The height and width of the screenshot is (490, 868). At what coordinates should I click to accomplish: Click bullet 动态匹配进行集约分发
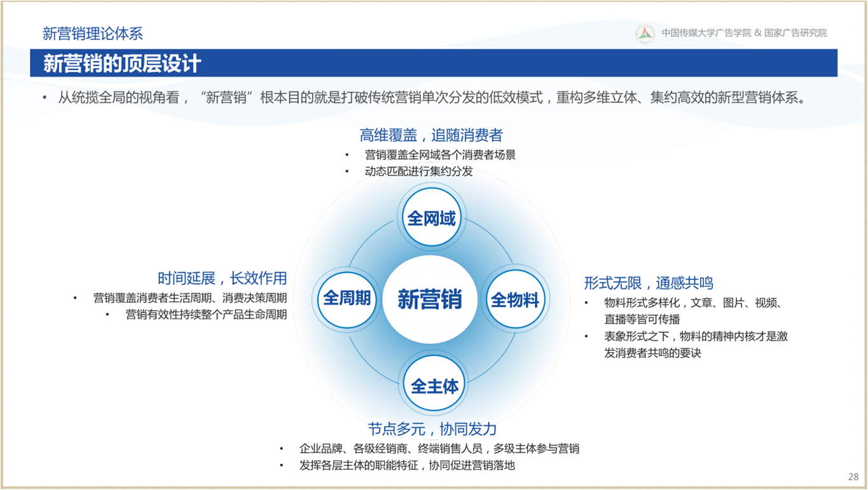click(x=418, y=171)
